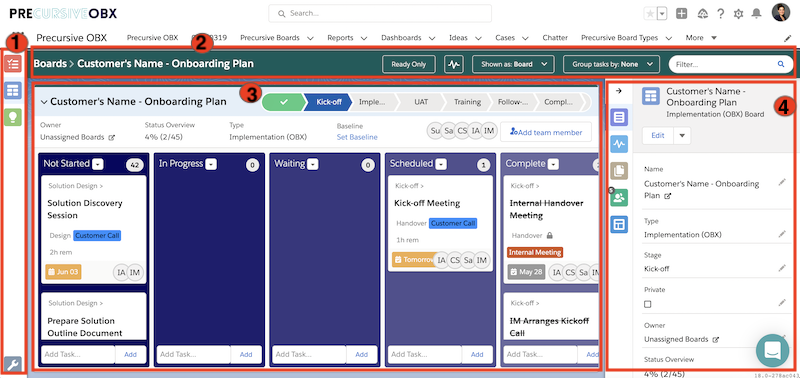
Task: Open the Waiting column menu
Action: click(313, 164)
